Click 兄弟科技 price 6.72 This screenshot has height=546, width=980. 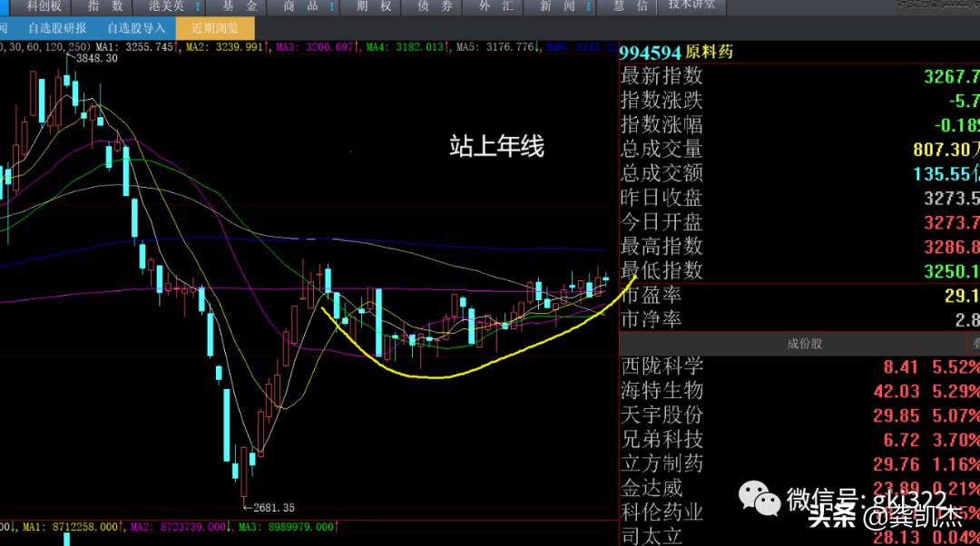pos(901,440)
